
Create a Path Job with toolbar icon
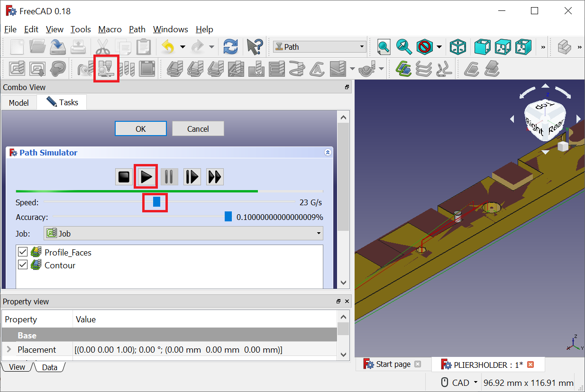tap(17, 69)
